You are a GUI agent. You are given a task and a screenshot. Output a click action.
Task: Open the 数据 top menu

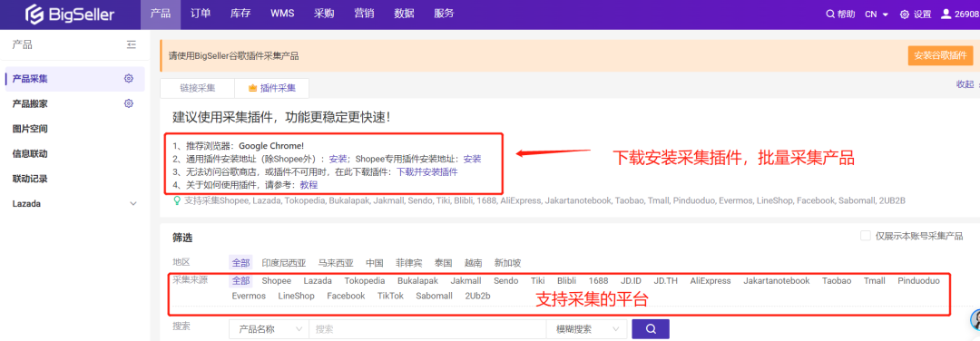coord(405,14)
